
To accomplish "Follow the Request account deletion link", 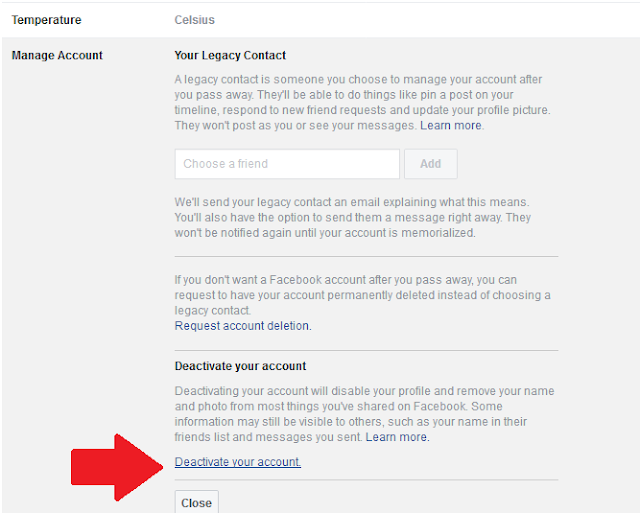I will click(242, 326).
